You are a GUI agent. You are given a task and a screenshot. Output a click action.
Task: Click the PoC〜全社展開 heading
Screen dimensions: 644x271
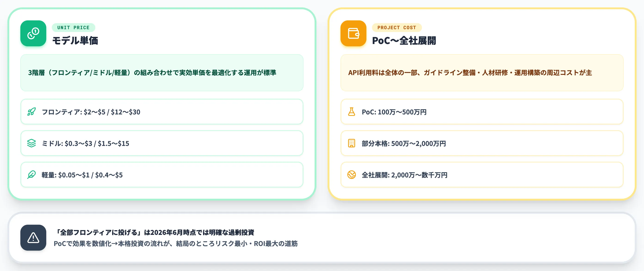pos(404,41)
